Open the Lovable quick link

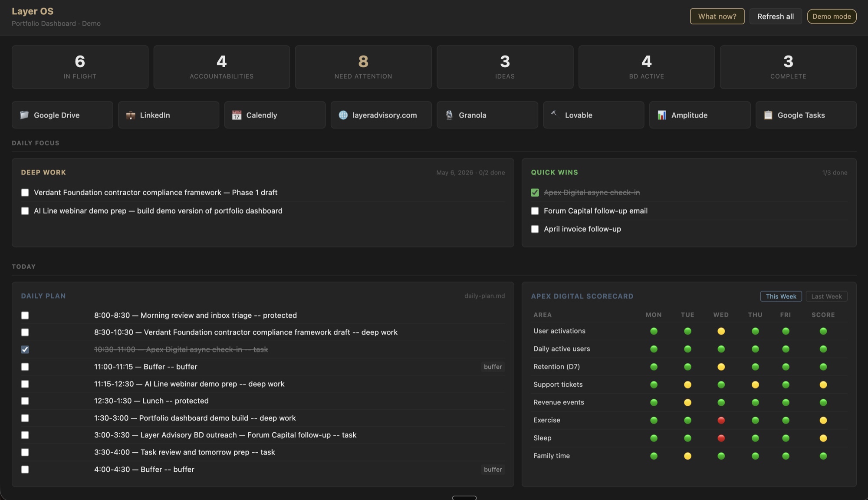tap(593, 115)
